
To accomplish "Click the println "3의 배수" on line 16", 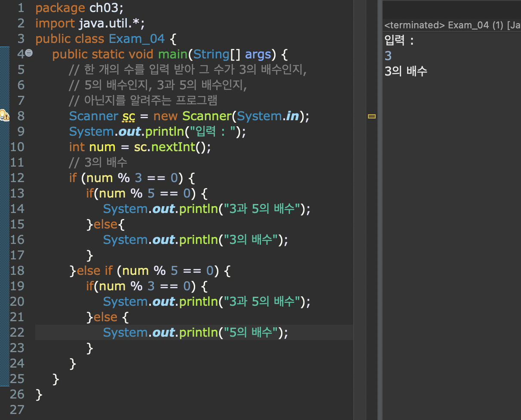I will click(196, 240).
